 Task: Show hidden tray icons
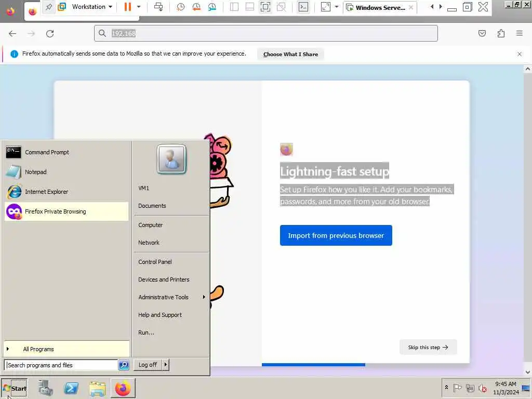pyautogui.click(x=446, y=388)
